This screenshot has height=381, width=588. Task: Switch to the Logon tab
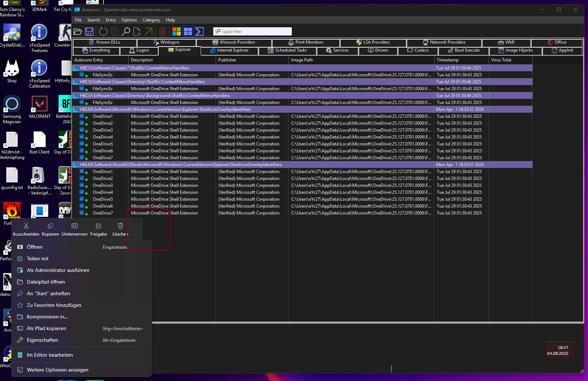point(139,51)
